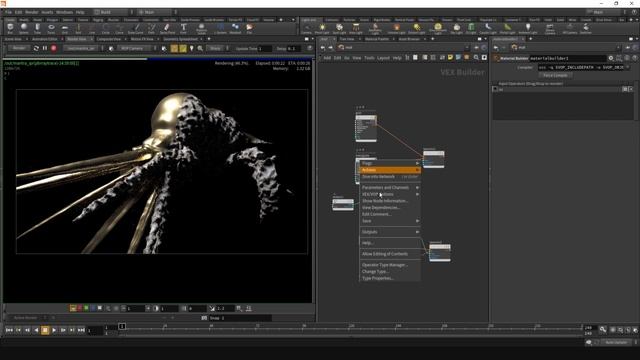The height and width of the screenshot is (360, 640).
Task: Select the Grid shelf tool
Action: pos(64,29)
